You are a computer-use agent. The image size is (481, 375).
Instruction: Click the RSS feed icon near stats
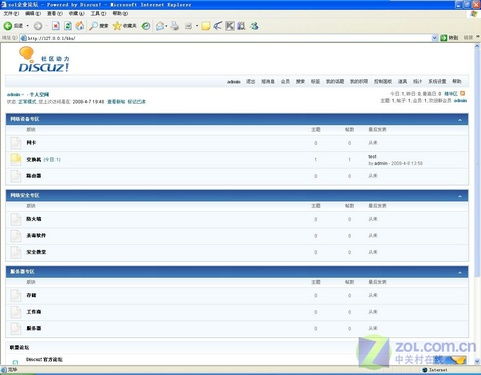(463, 94)
